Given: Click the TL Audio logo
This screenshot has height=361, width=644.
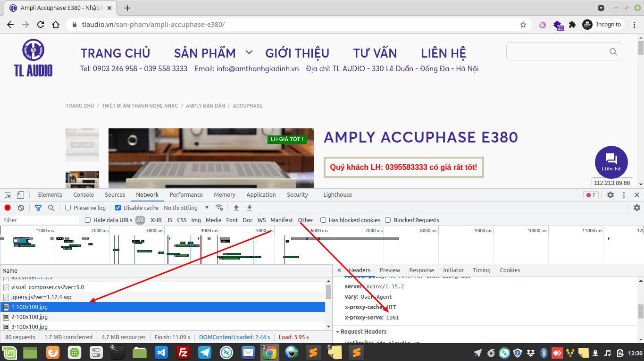Looking at the screenshot, I should [33, 58].
